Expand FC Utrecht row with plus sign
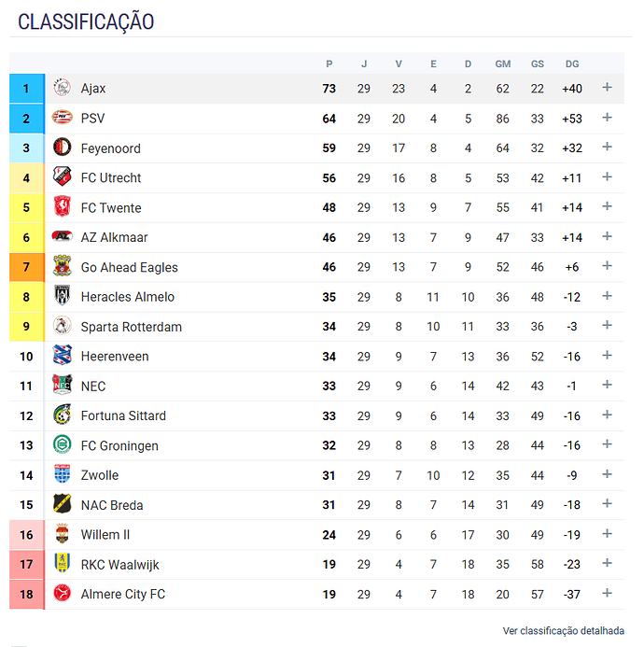The width and height of the screenshot is (644, 647). pos(607,177)
